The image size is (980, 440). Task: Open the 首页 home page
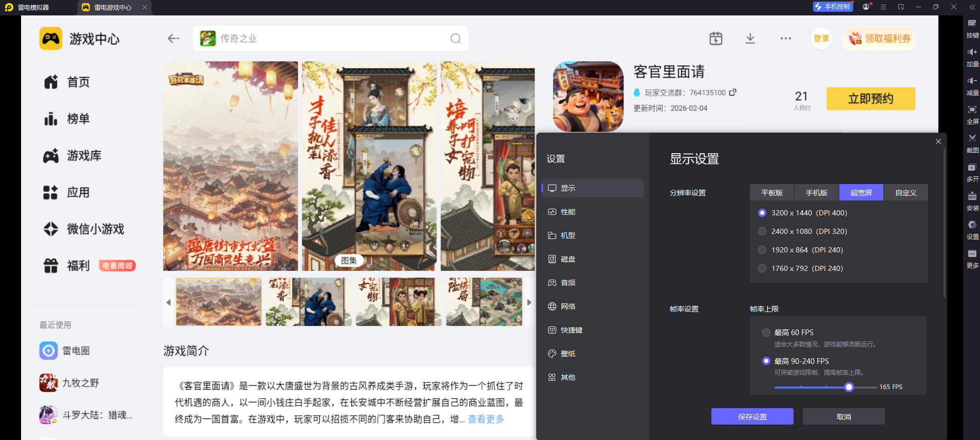coord(67,82)
